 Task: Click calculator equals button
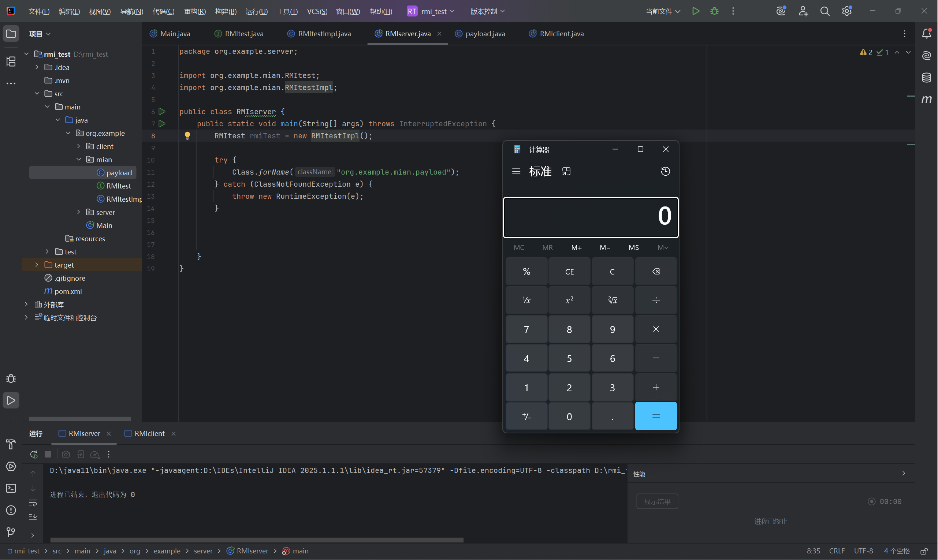coord(656,416)
